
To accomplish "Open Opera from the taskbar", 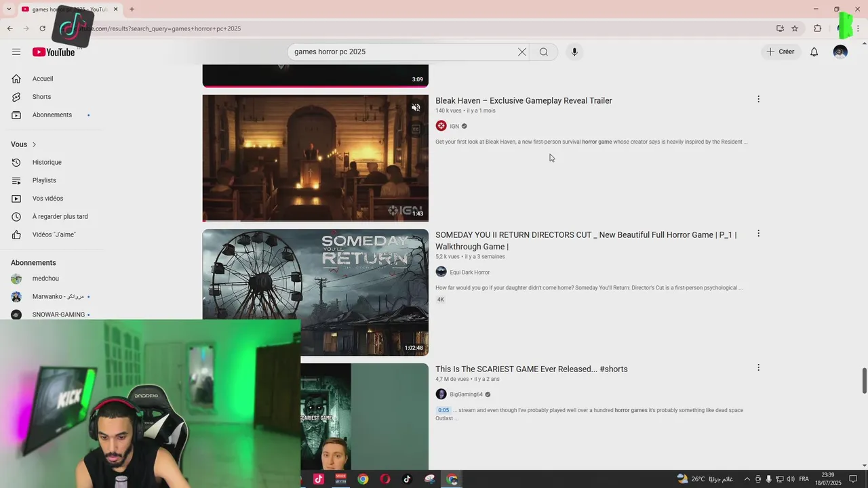I will 385,479.
